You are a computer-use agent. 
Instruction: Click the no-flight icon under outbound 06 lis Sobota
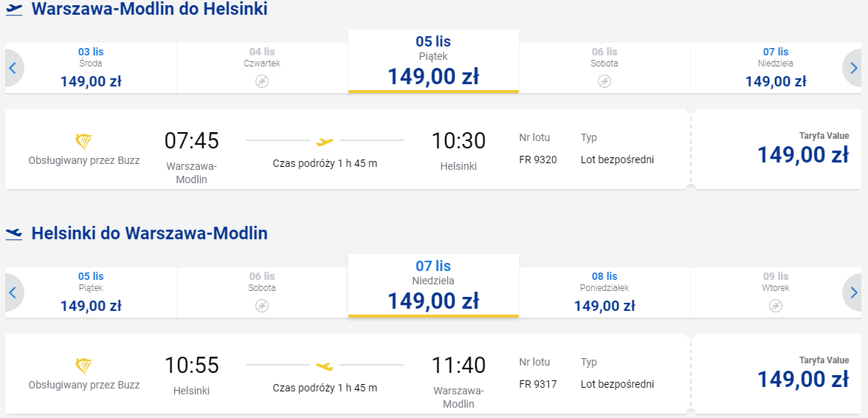[604, 80]
